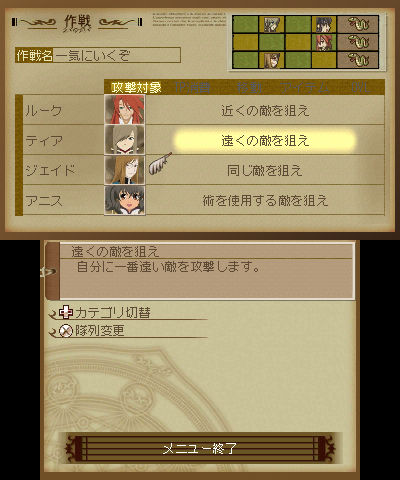This screenshot has height=480, width=400.
Task: Click the feather cursor icon
Action: (x=159, y=163)
